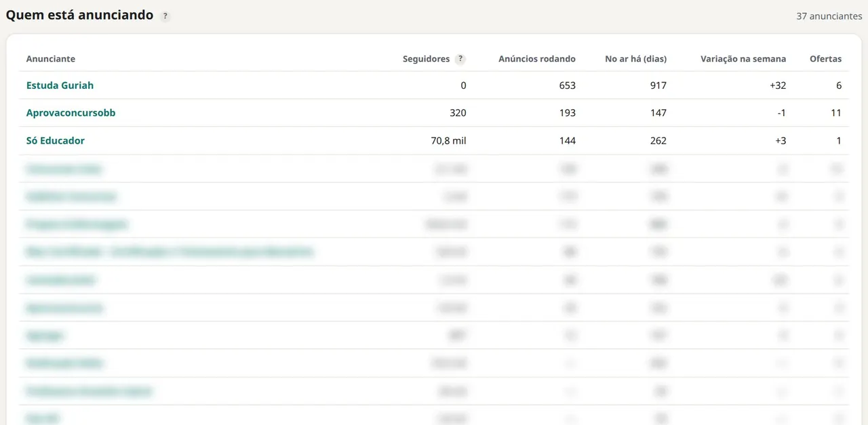Open the Estuda Guriah advertiser link
This screenshot has width=868, height=425.
[x=60, y=85]
